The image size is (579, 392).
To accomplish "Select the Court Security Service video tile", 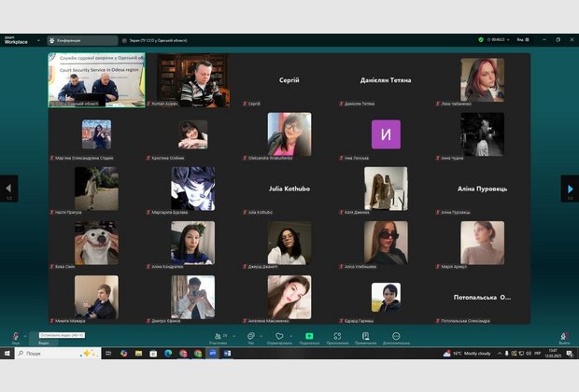I will click(96, 80).
